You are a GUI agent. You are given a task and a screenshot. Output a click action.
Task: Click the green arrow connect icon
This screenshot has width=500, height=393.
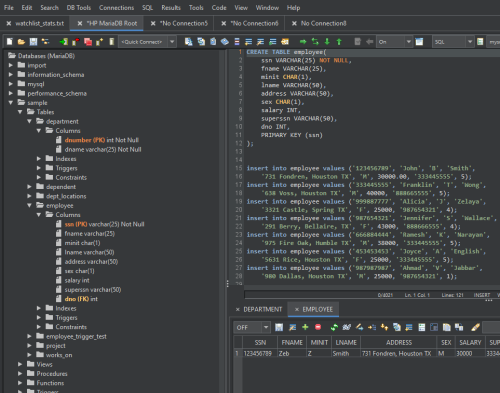tap(63, 42)
